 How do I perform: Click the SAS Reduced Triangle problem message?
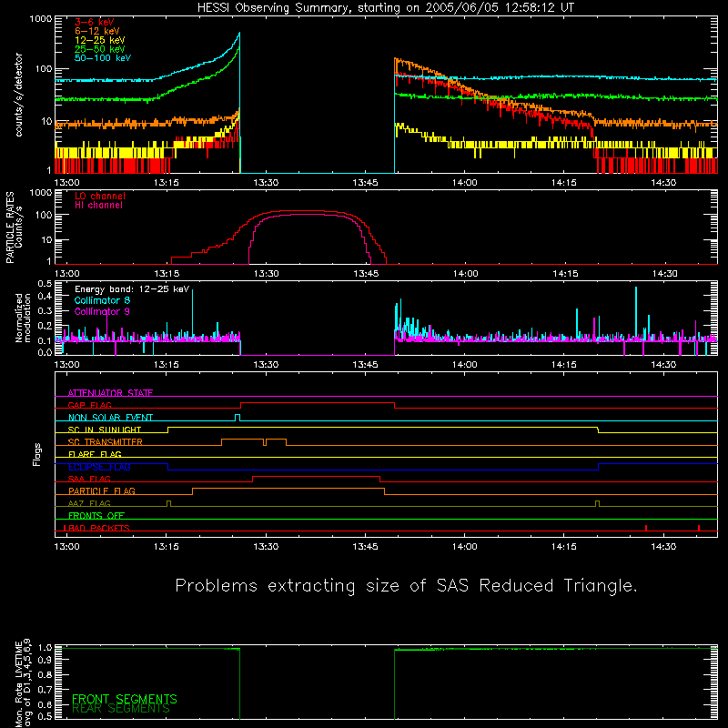(x=406, y=586)
